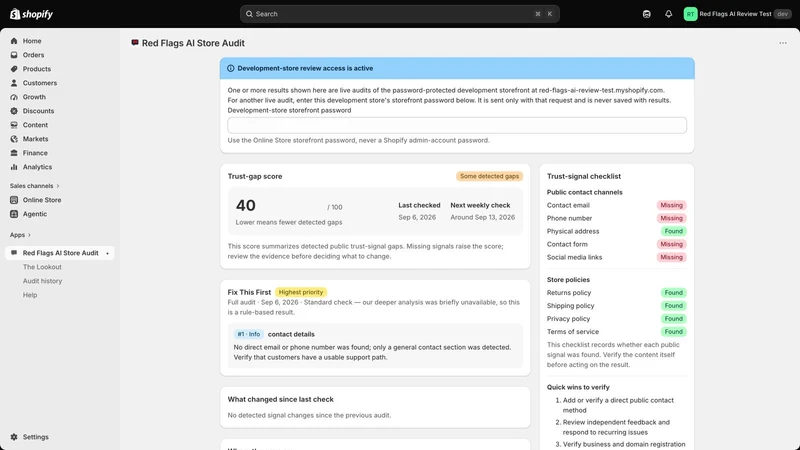Click the storefront password input field
Image resolution: width=800 pixels, height=450 pixels.
(457, 125)
